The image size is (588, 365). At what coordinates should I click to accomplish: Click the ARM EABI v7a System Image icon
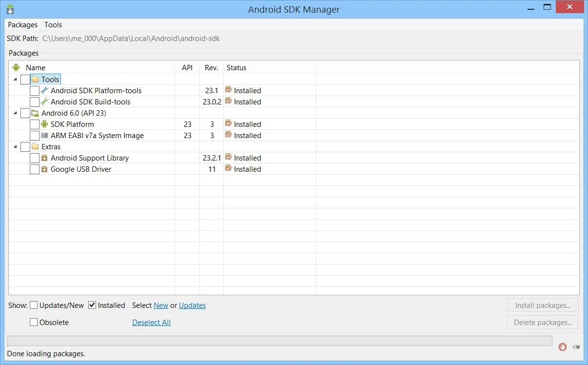point(44,135)
